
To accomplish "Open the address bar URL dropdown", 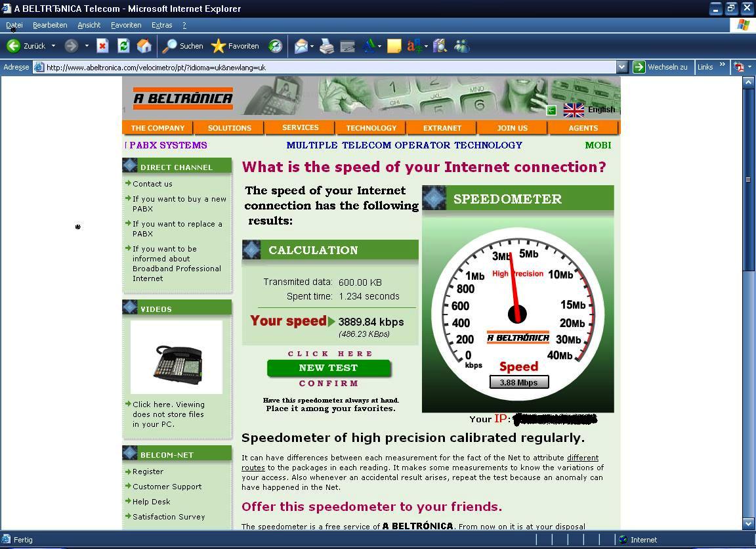I will tap(622, 67).
